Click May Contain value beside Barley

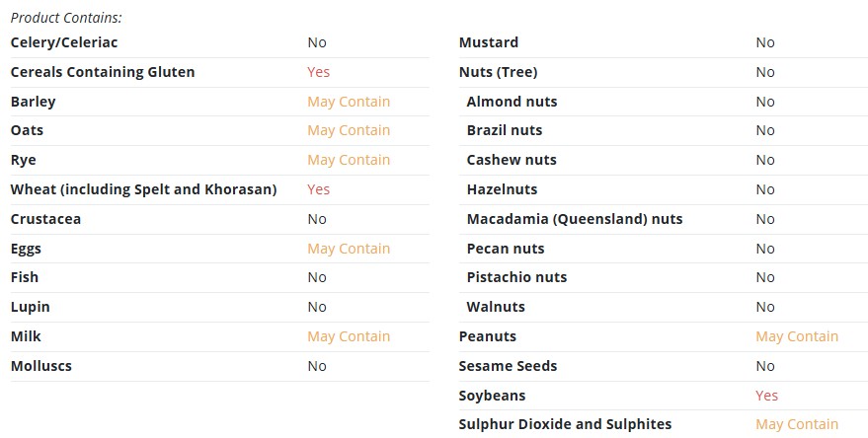(349, 102)
